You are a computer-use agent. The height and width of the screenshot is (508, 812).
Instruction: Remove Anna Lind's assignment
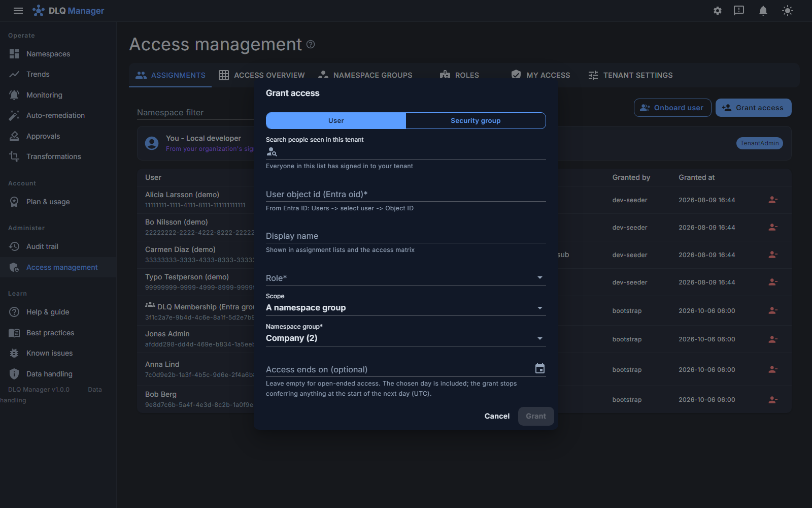point(773,369)
